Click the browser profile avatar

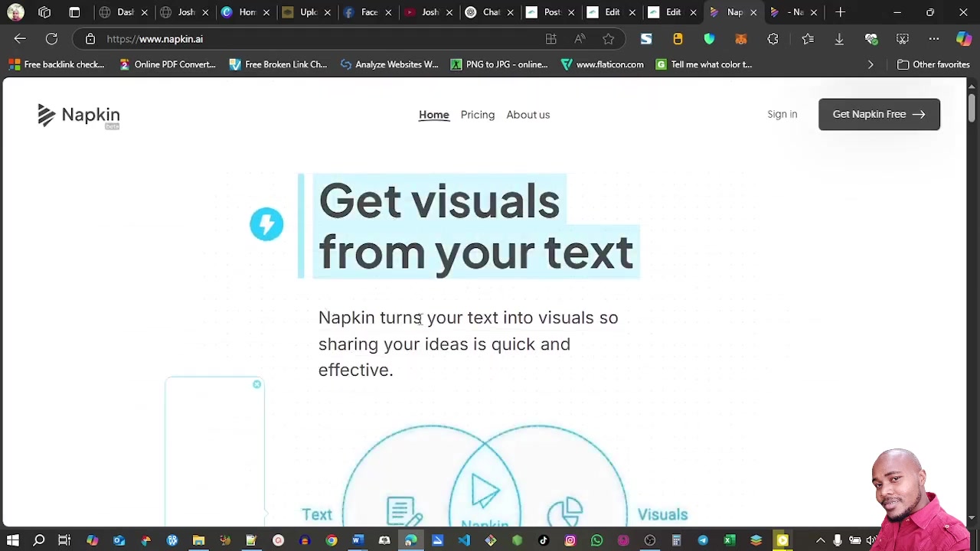tap(15, 12)
